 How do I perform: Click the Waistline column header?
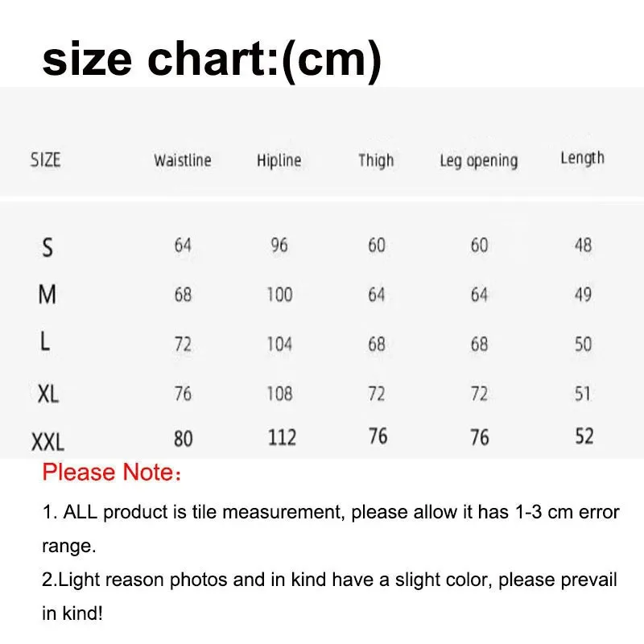point(183,160)
